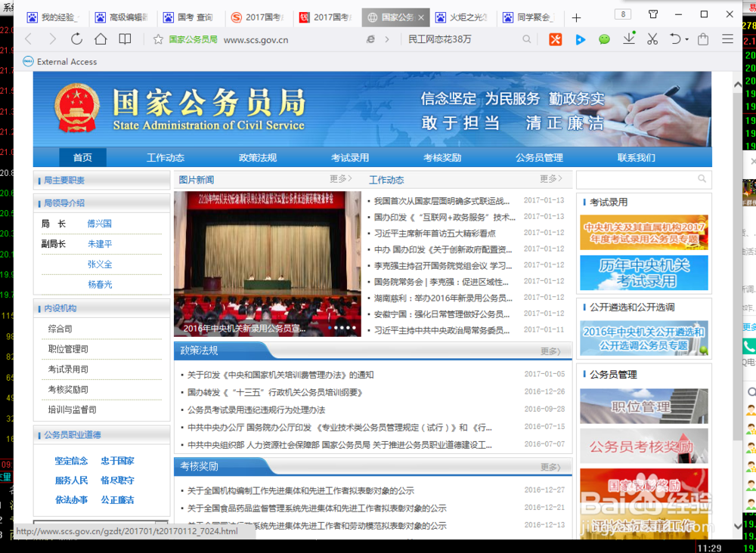Click the page scrollbar down arrow
The width and height of the screenshot is (756, 553).
(x=737, y=525)
